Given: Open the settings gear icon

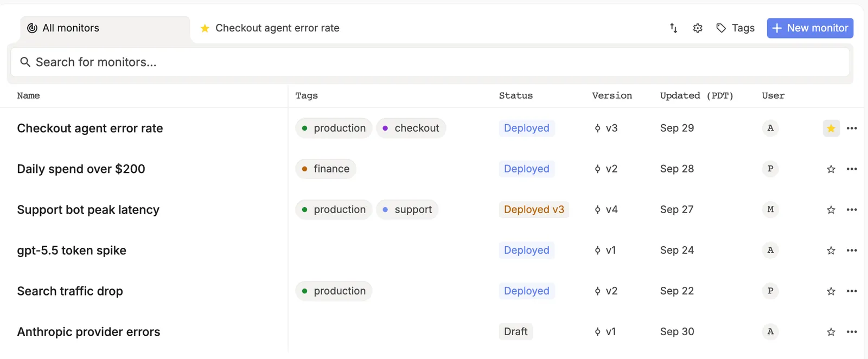Looking at the screenshot, I should click(698, 28).
